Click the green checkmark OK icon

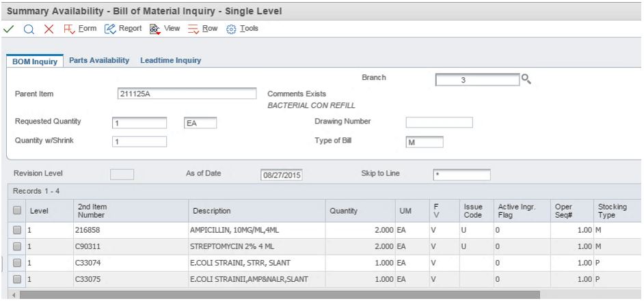pyautogui.click(x=9, y=29)
